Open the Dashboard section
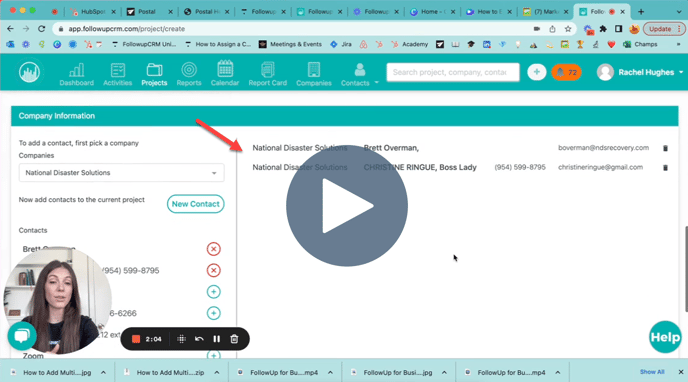The image size is (688, 382). [76, 74]
